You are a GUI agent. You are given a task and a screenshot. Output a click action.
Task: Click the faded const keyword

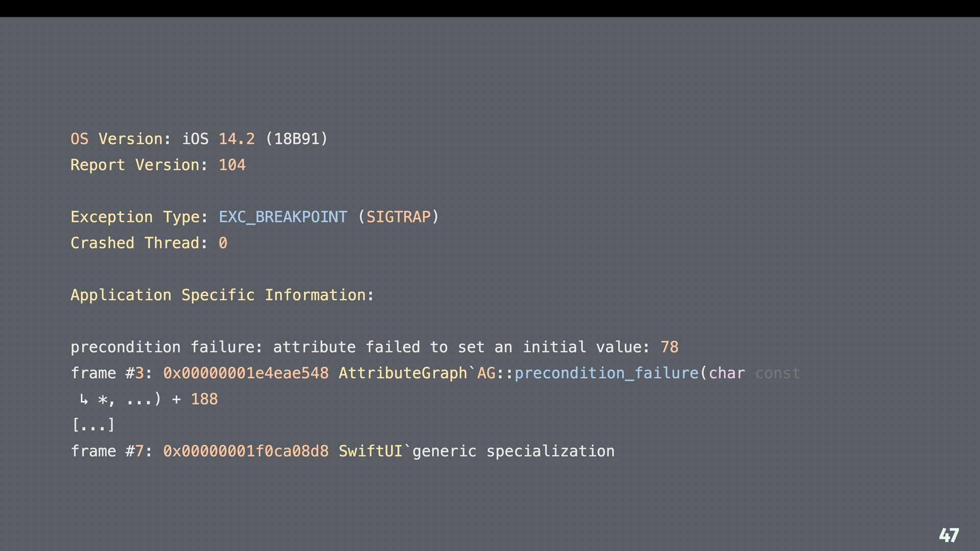point(778,373)
